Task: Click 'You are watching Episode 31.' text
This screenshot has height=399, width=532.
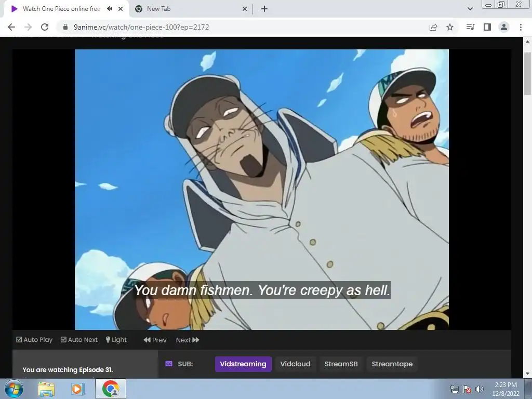Action: point(68,370)
